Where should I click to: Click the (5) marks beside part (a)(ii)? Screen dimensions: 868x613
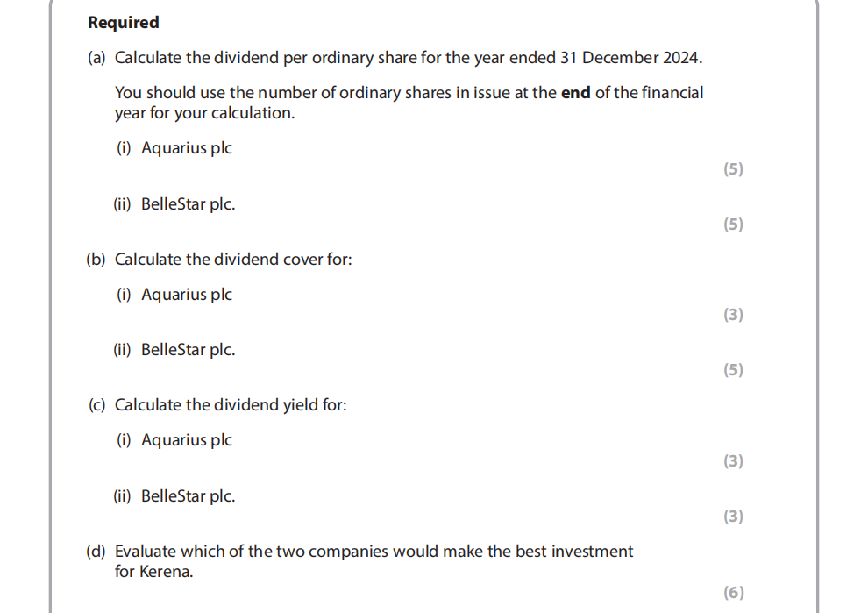(733, 225)
